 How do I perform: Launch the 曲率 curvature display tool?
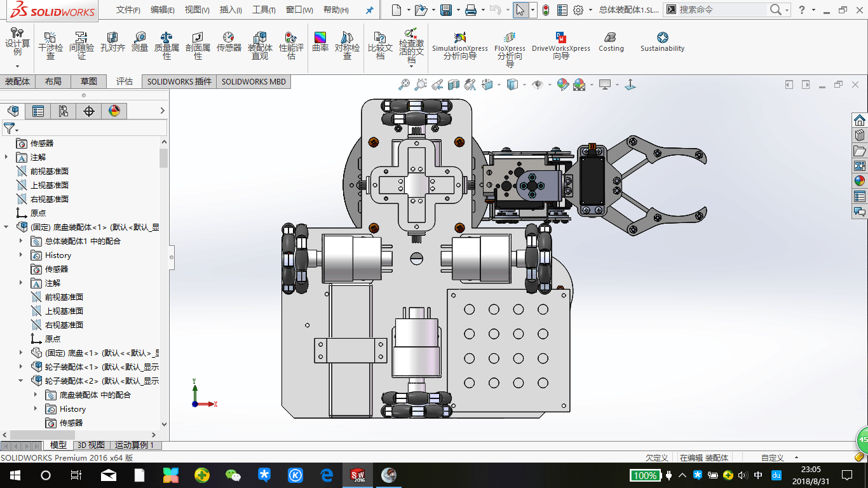[x=320, y=43]
